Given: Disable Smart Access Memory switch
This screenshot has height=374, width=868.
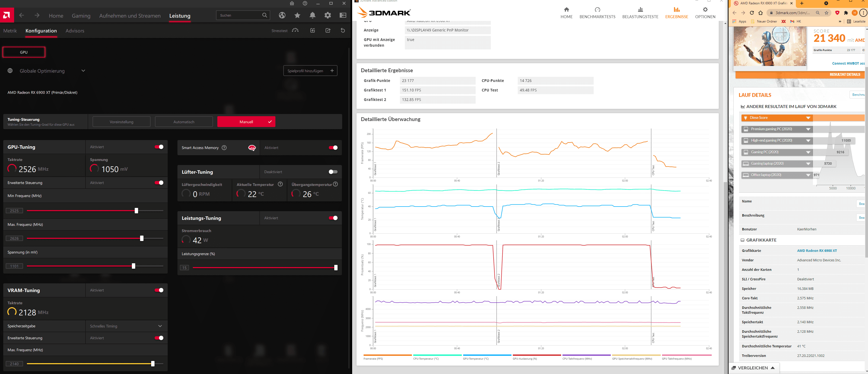Looking at the screenshot, I should [x=333, y=148].
